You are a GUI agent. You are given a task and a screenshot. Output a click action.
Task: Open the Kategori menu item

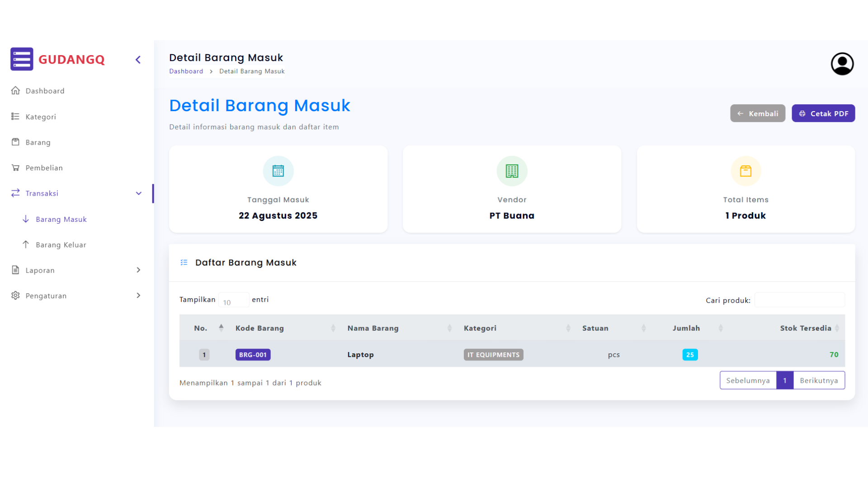click(x=41, y=117)
